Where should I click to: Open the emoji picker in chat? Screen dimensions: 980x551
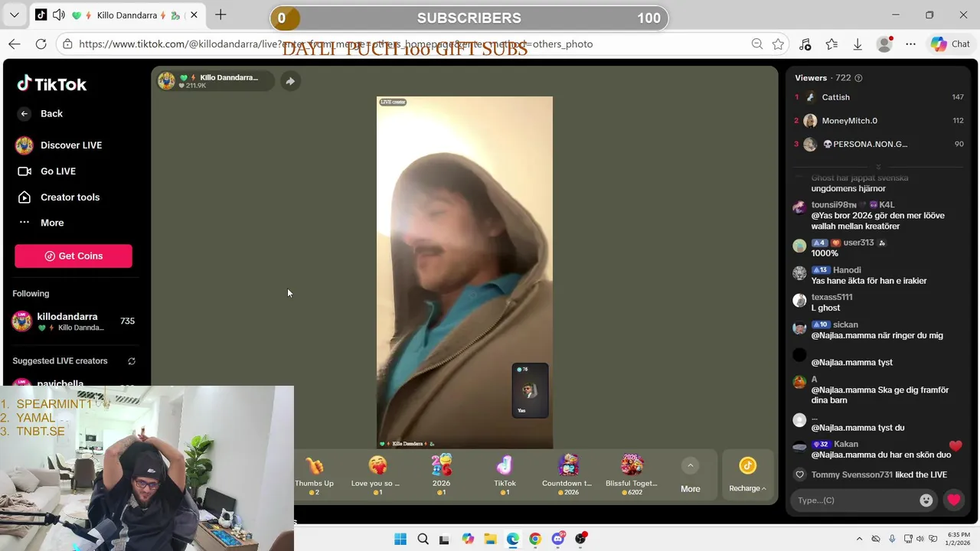(926, 500)
